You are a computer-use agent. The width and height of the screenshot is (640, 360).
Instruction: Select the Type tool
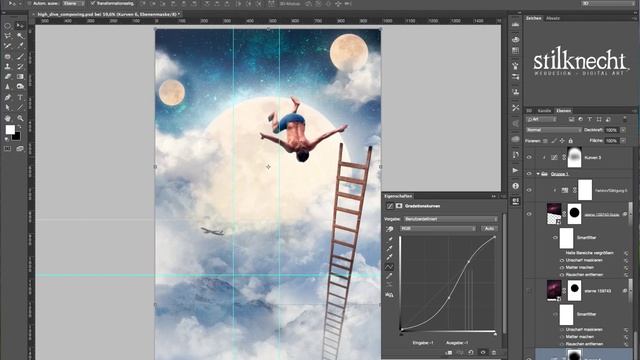[20, 97]
